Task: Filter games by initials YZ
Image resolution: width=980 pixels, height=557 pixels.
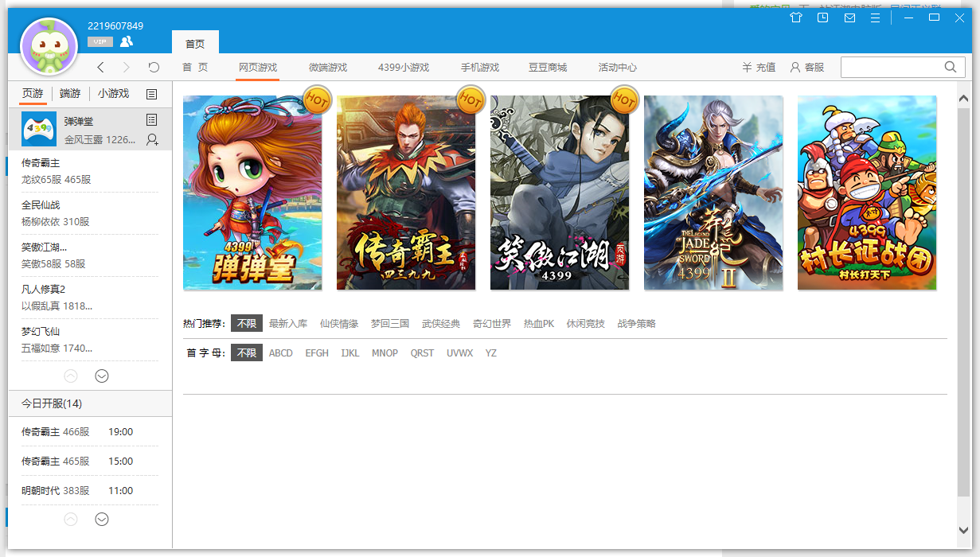Action: pyautogui.click(x=491, y=353)
